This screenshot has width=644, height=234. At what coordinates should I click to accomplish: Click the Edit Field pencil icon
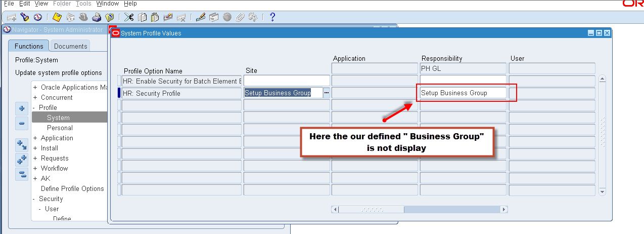coord(200,17)
